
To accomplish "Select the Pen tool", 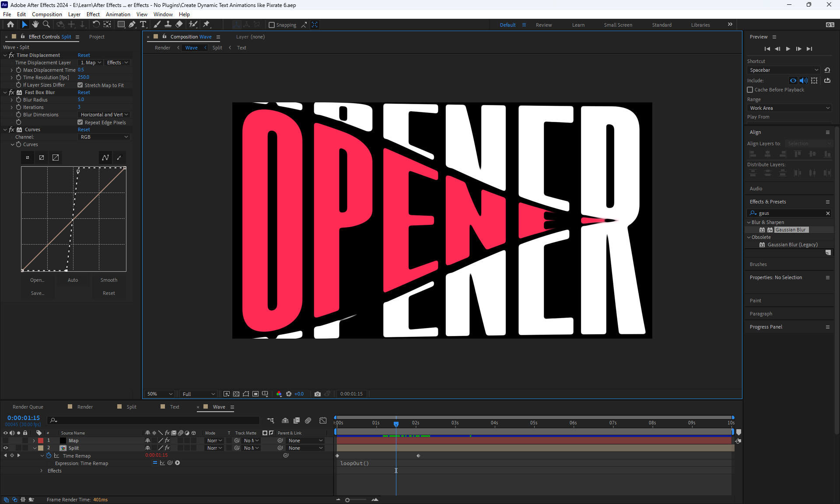I will click(132, 24).
